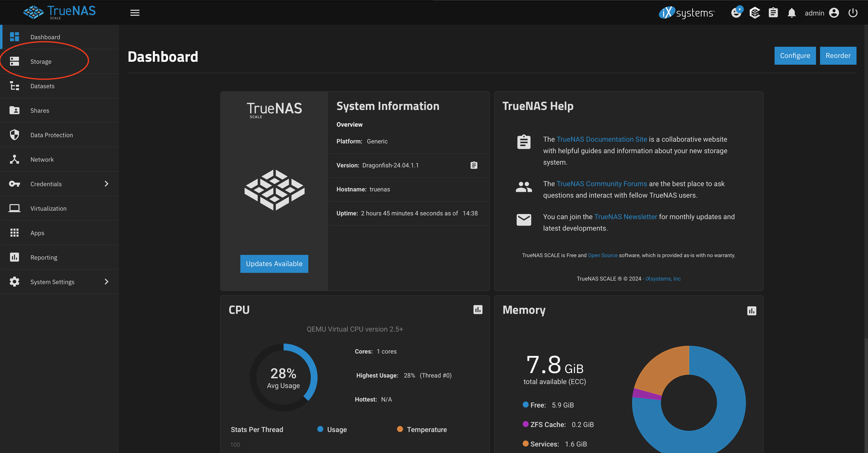The width and height of the screenshot is (868, 453).
Task: Open Memory reporting via bar-chart icon
Action: coord(752,310)
